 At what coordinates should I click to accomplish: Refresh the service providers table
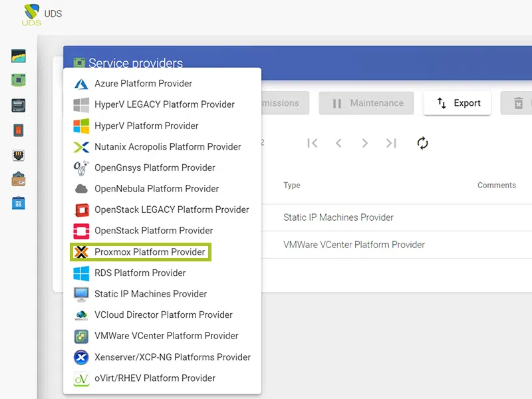[x=422, y=143]
